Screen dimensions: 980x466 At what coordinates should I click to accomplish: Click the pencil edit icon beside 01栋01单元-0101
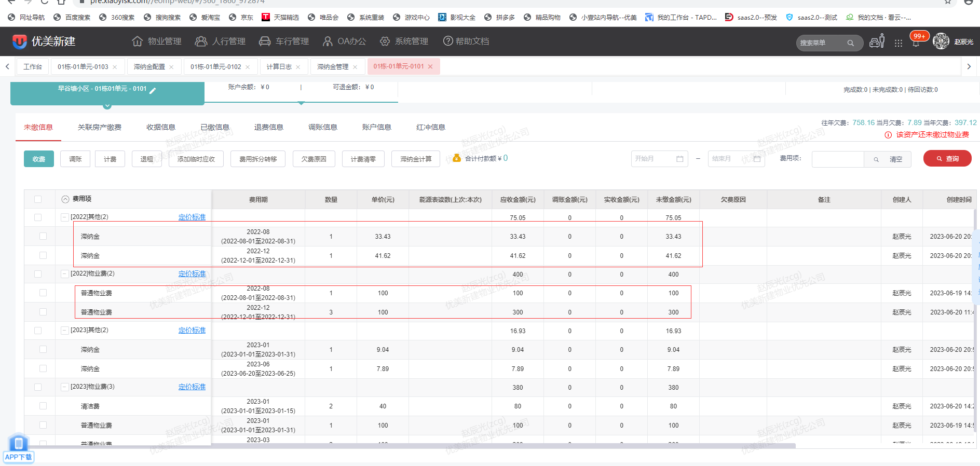[153, 90]
